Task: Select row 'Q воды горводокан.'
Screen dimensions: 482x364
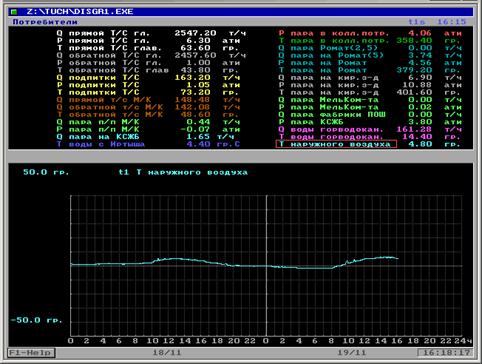Action: coord(370,129)
